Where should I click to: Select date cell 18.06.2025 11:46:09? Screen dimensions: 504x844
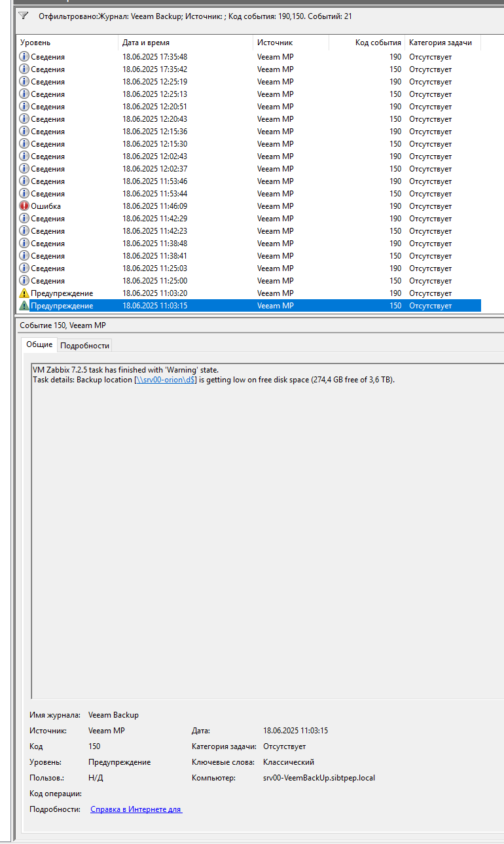click(154, 206)
